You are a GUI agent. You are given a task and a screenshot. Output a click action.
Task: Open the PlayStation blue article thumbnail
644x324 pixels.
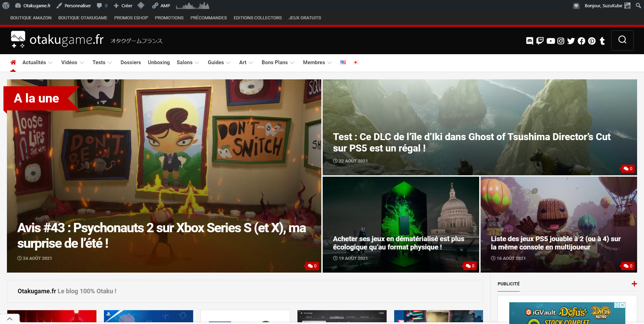[149, 316]
